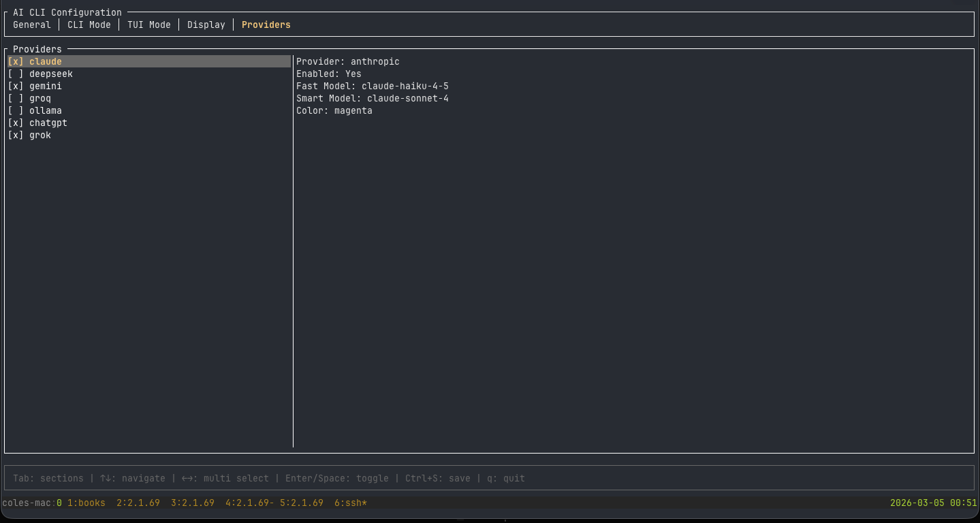Image resolution: width=980 pixels, height=523 pixels.
Task: Open the Display configuration tab
Action: click(x=206, y=25)
